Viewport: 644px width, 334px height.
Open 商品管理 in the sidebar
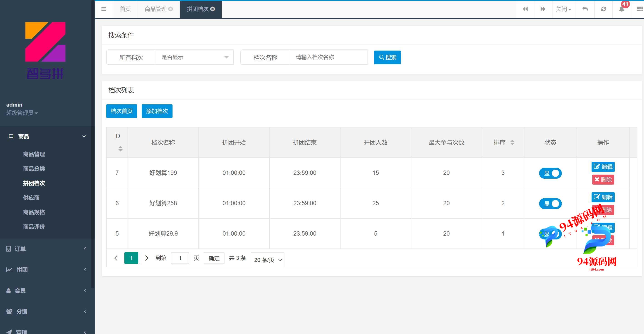34,154
